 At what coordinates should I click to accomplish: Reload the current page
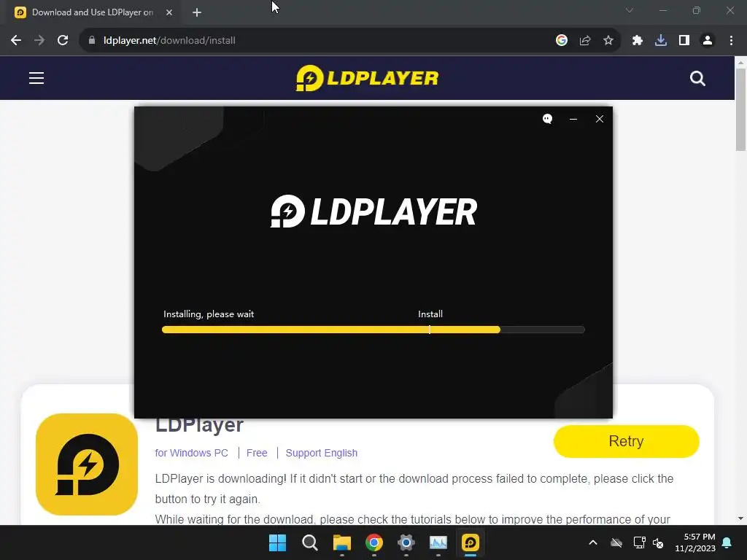tap(63, 41)
